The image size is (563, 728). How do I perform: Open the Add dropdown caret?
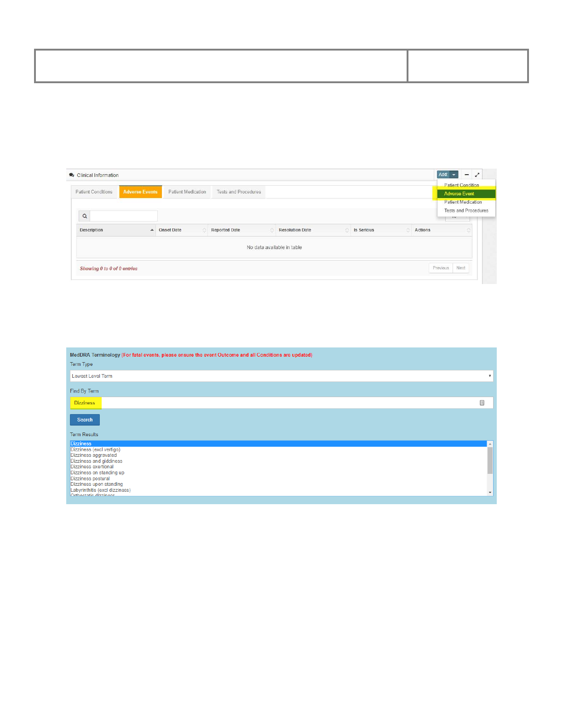[x=454, y=175]
